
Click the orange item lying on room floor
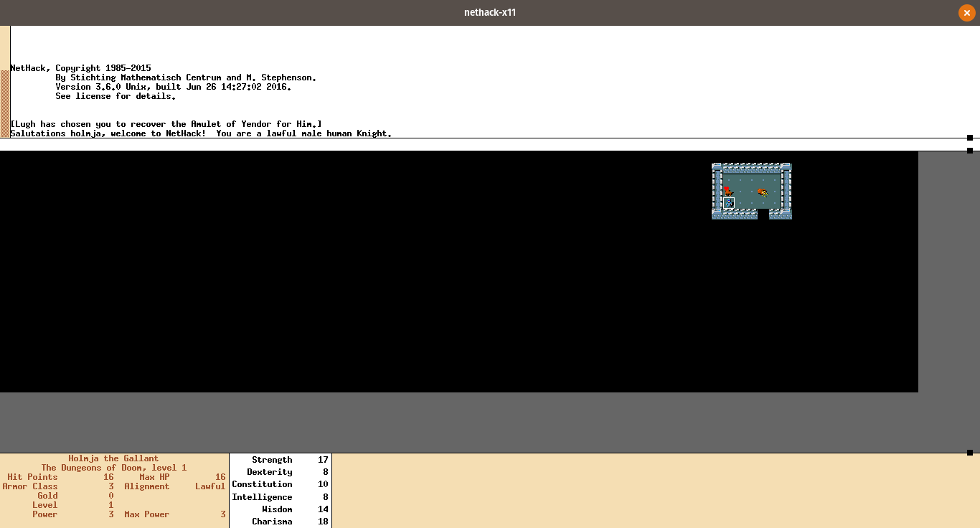[x=763, y=192]
